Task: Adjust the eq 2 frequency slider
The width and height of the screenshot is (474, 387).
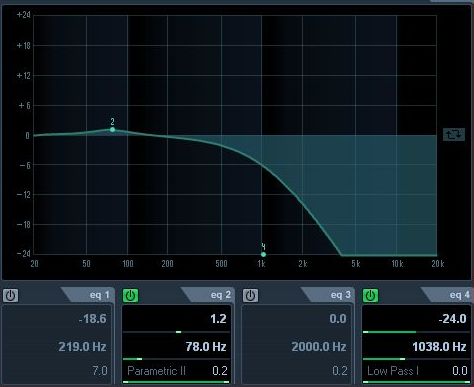Action: [176, 359]
